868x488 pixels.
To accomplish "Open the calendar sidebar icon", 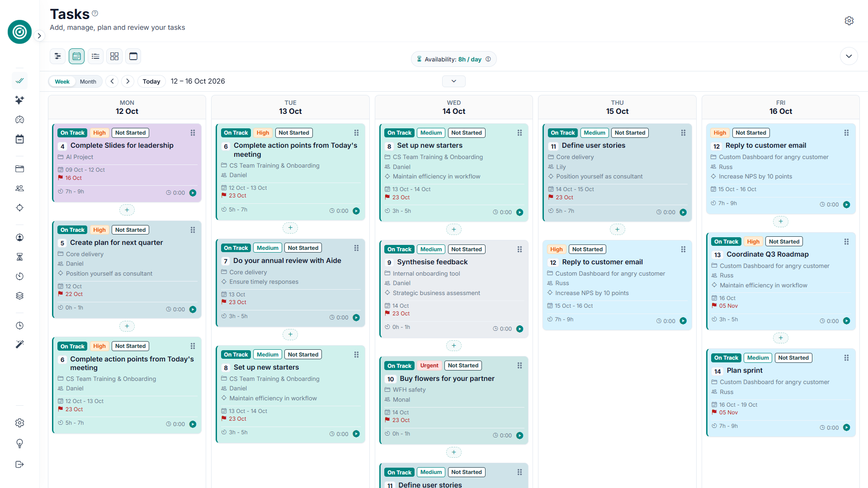I will coord(19,139).
